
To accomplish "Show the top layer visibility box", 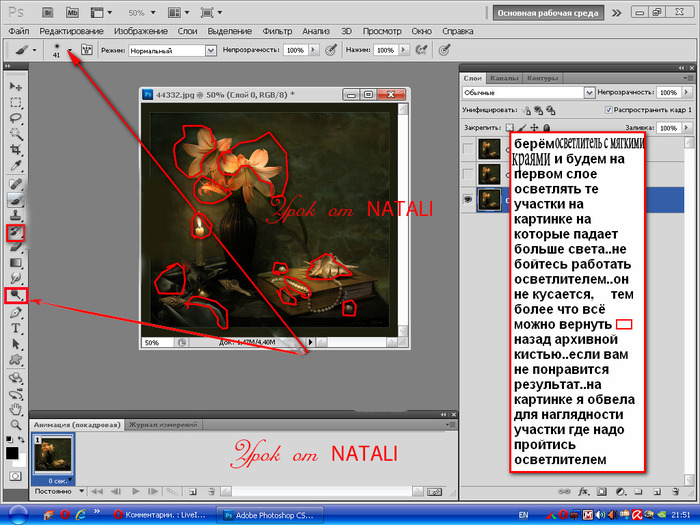I will tap(467, 148).
